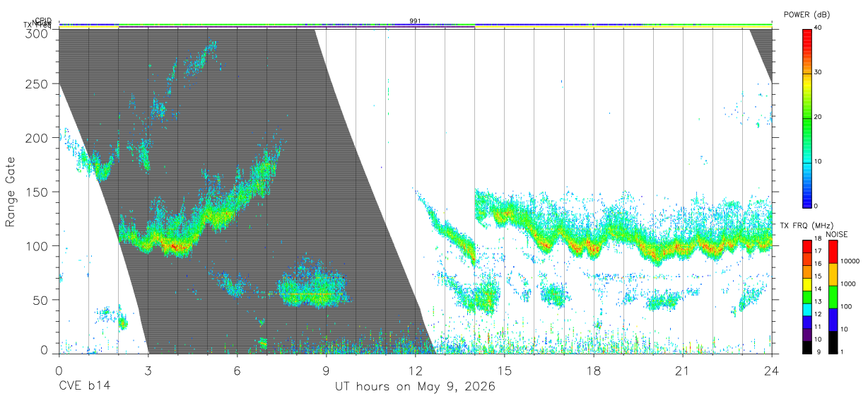The image size is (868, 401).
Task: Click the 200 tick on the Range Gate axis
Action: tap(37, 138)
